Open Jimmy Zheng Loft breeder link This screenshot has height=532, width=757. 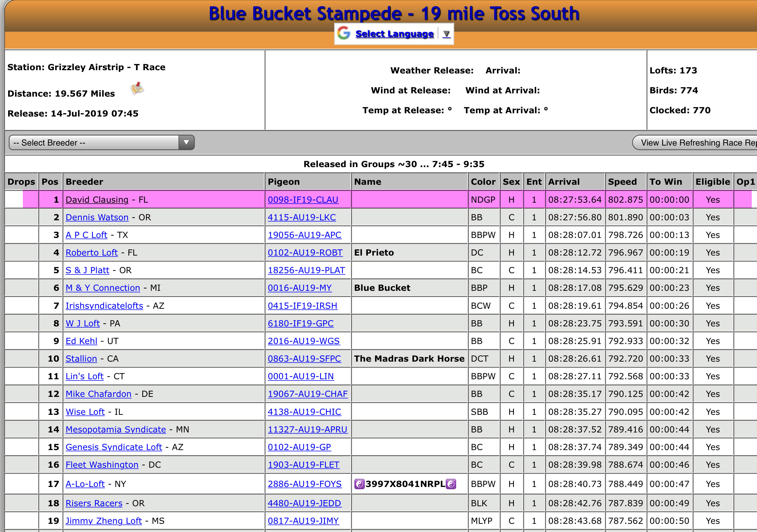click(x=103, y=521)
